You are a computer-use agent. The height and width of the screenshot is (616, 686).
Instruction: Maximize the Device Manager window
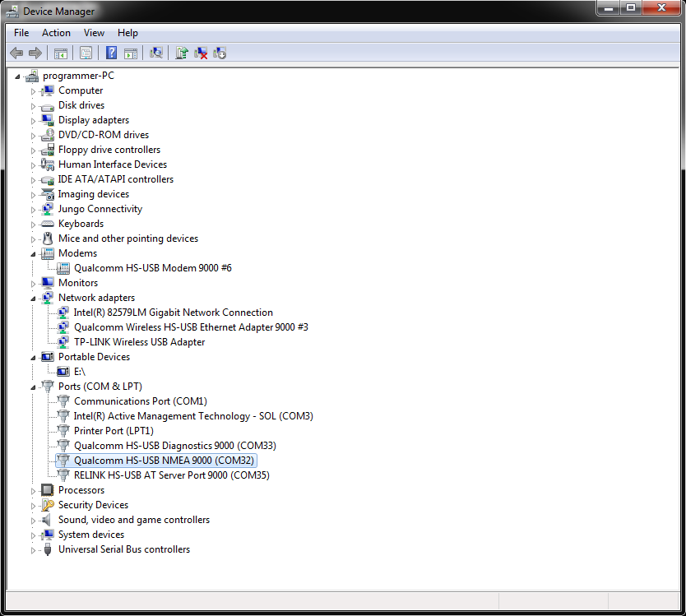pyautogui.click(x=630, y=7)
